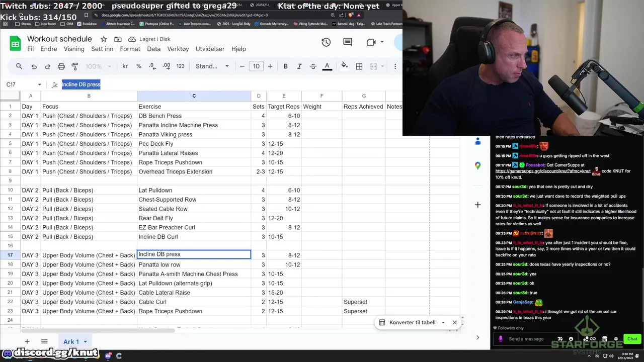Star the Workout schedule document

pyautogui.click(x=104, y=39)
